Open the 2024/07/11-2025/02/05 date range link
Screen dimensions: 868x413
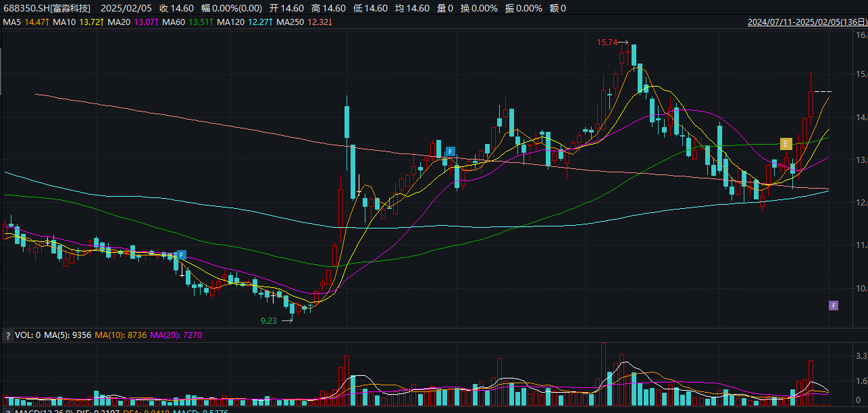coord(807,22)
